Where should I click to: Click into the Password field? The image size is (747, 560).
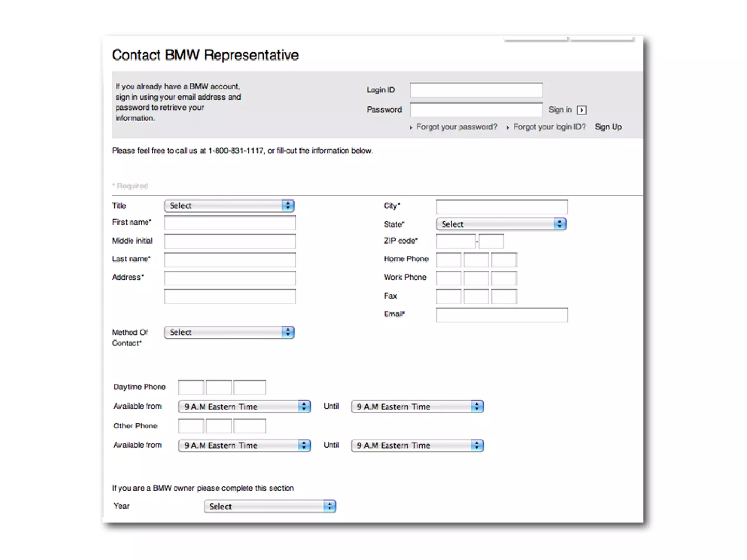point(476,110)
